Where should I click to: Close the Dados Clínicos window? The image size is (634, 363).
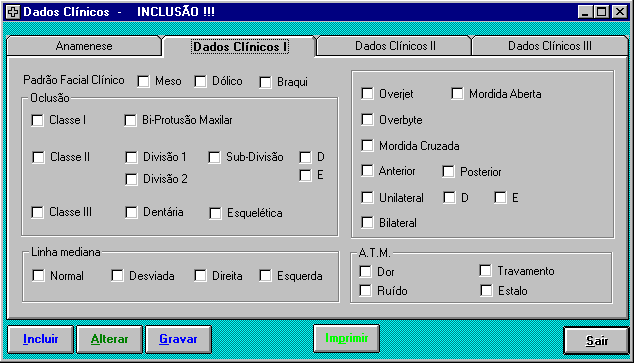pyautogui.click(x=619, y=12)
